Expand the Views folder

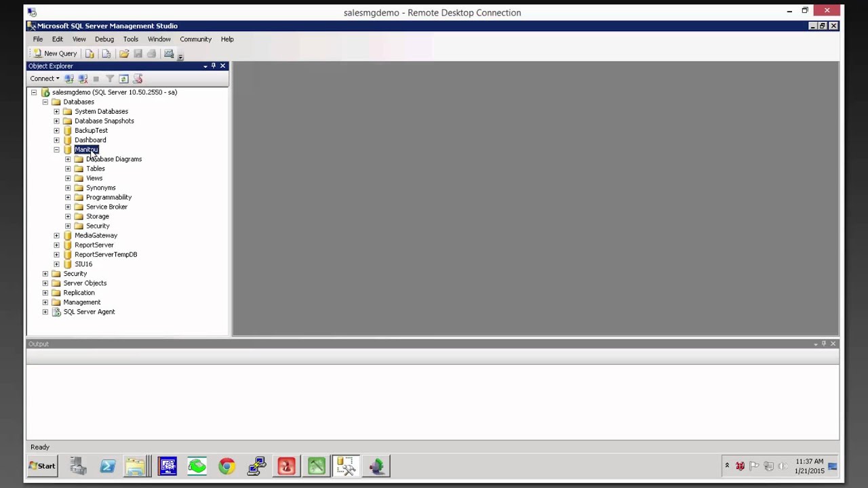tap(68, 178)
